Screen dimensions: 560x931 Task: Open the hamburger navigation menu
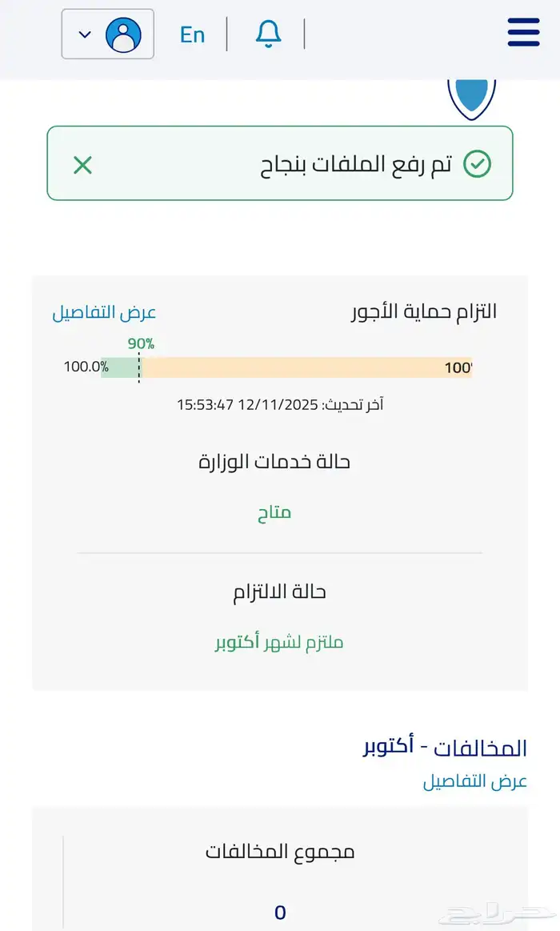[x=524, y=34]
